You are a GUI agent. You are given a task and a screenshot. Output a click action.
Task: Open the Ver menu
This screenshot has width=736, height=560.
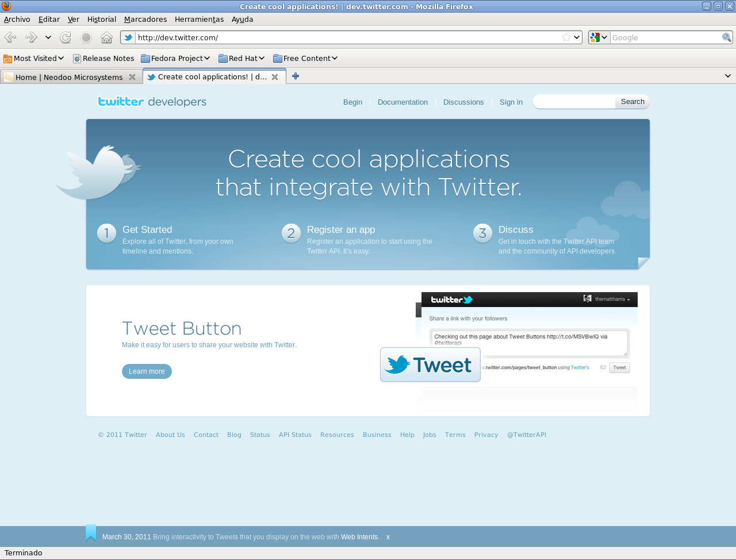74,19
